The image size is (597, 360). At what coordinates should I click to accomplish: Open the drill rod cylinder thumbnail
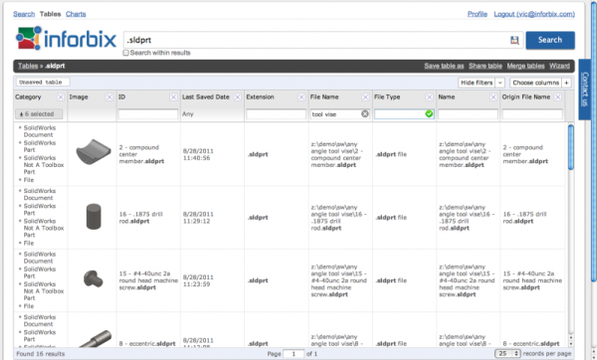tap(94, 217)
